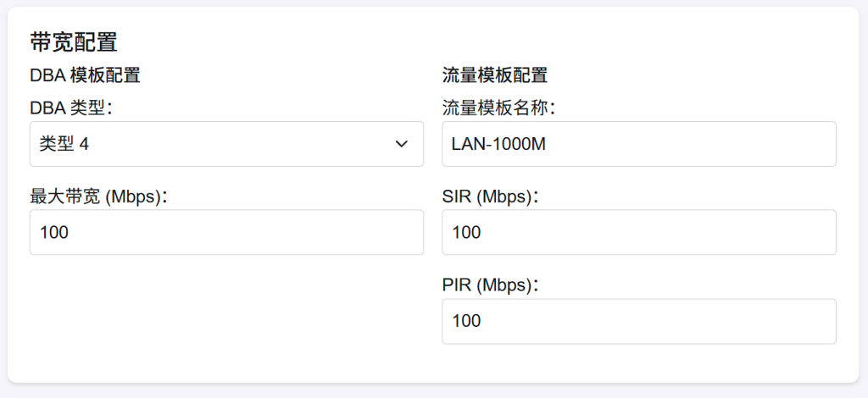Open the DBA 类型 dropdown showing 类型 4

(x=226, y=144)
